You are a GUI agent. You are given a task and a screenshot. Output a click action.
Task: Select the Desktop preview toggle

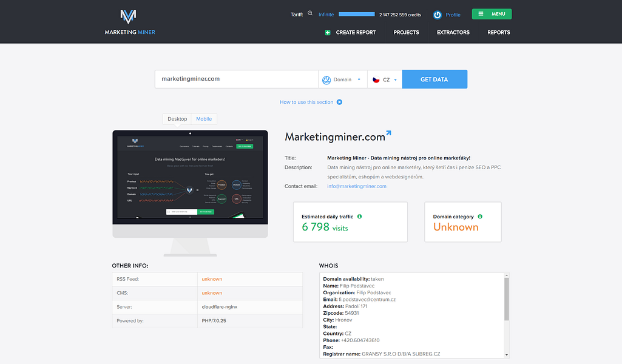tap(177, 118)
